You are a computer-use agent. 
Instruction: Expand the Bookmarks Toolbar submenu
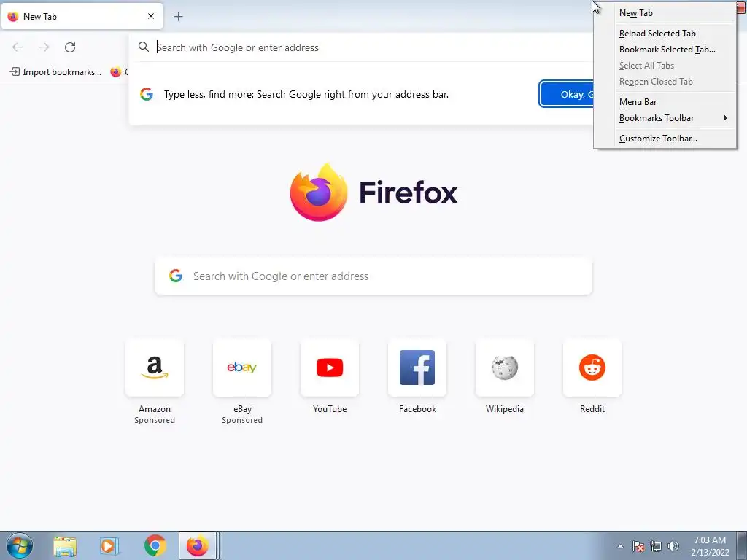(665, 118)
